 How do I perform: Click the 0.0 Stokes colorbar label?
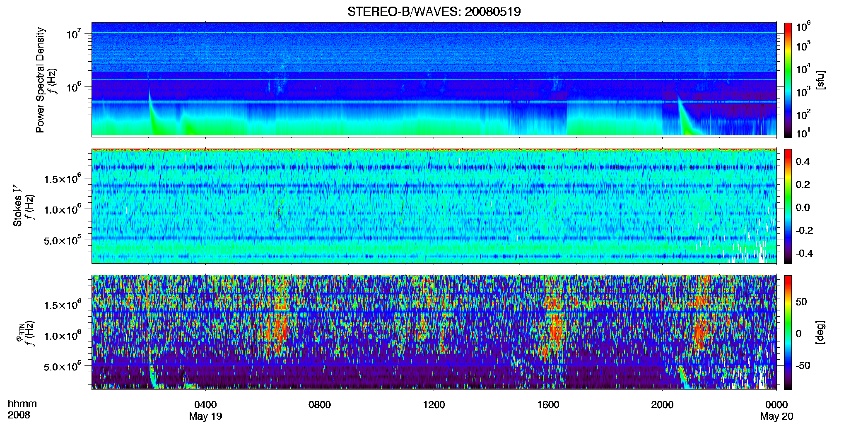(803, 208)
